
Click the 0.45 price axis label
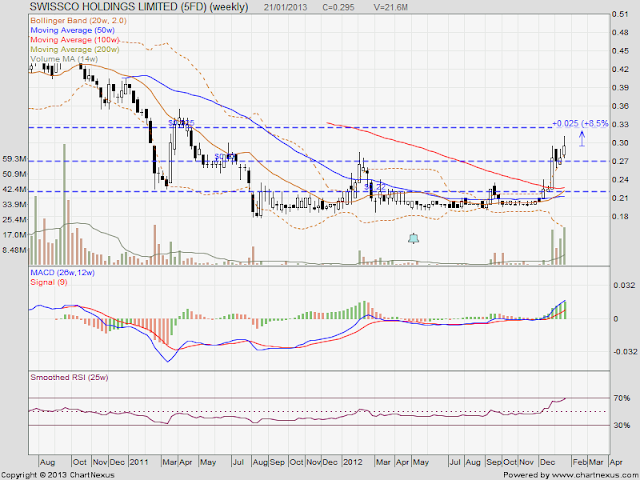pyautogui.click(x=620, y=51)
